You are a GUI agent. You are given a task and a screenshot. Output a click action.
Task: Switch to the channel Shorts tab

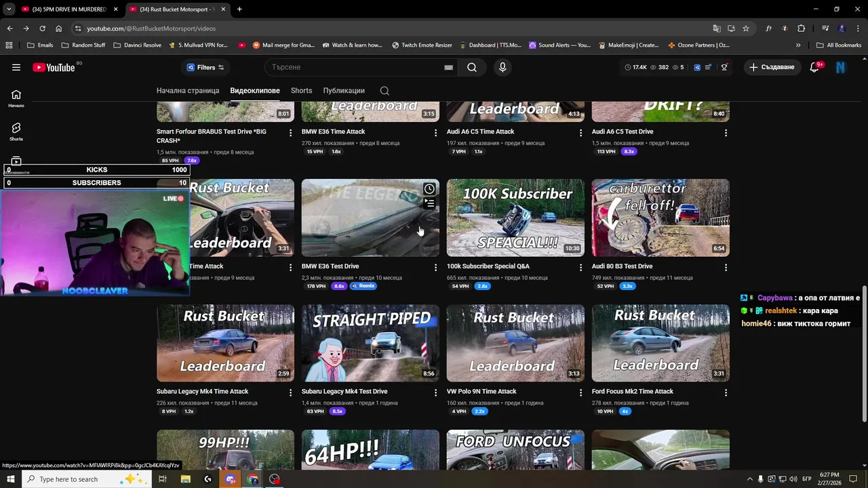(301, 91)
